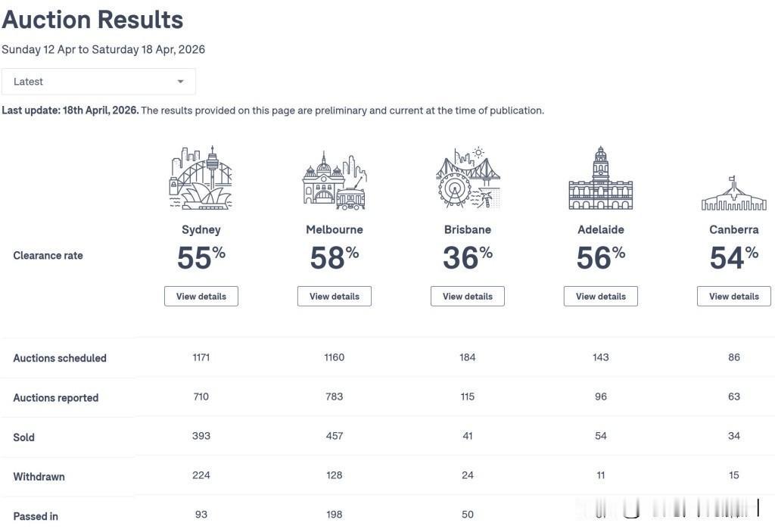775x532 pixels.
Task: Click the Canberra Parliament House icon
Action: 733,194
